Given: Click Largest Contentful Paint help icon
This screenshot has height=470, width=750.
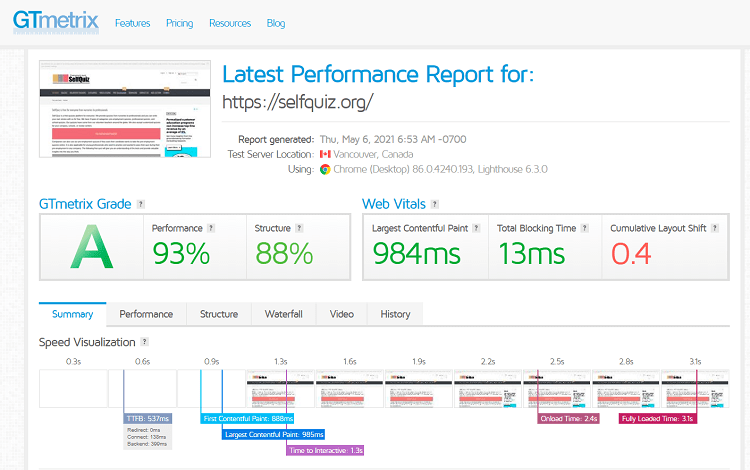Looking at the screenshot, I should [476, 228].
